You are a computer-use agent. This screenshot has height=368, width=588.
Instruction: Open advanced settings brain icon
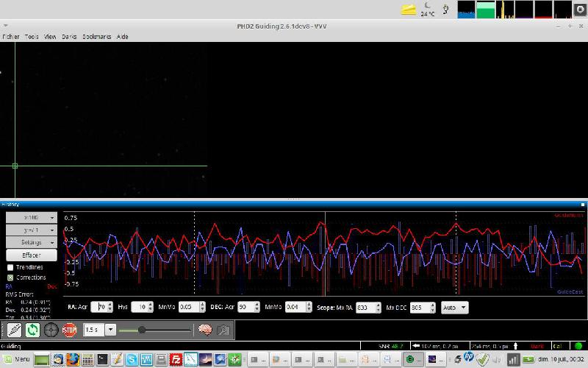click(x=205, y=330)
